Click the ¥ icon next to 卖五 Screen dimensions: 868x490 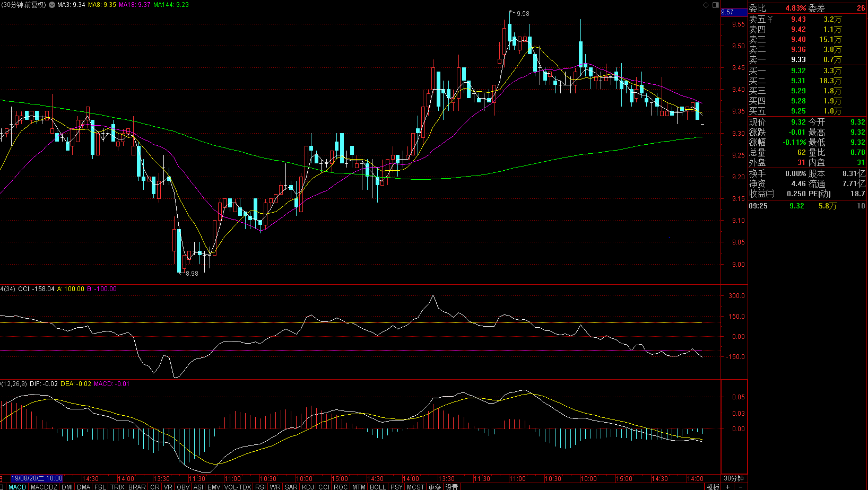[770, 19]
